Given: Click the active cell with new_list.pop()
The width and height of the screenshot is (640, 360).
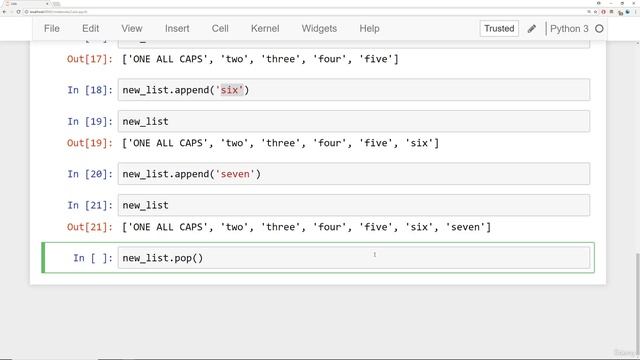Looking at the screenshot, I should [x=354, y=258].
